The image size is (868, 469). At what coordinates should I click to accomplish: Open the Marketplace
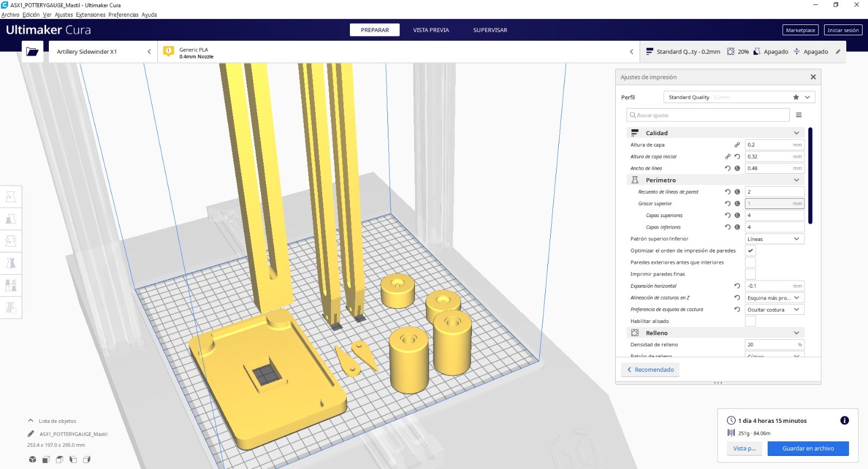(800, 30)
